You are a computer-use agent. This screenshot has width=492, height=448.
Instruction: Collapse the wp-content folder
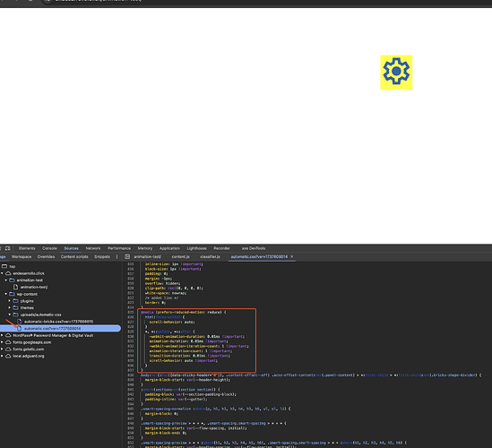pyautogui.click(x=5, y=294)
